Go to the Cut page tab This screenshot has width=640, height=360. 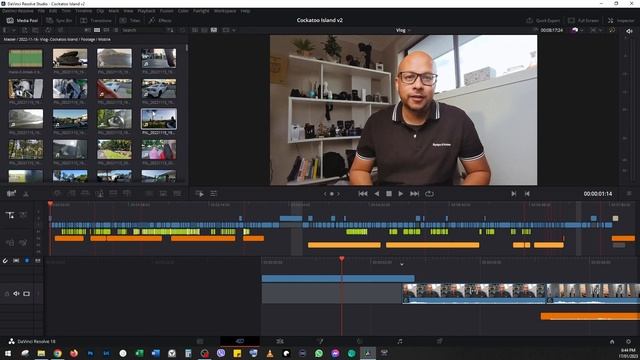240,341
